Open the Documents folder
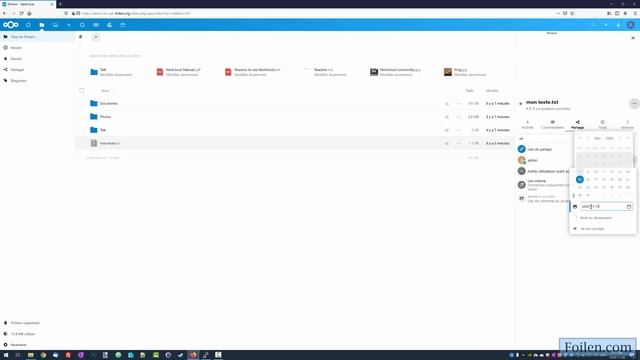 tap(109, 104)
